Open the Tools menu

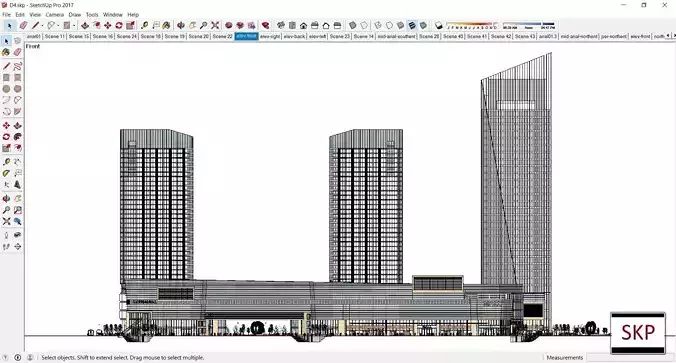pos(92,14)
